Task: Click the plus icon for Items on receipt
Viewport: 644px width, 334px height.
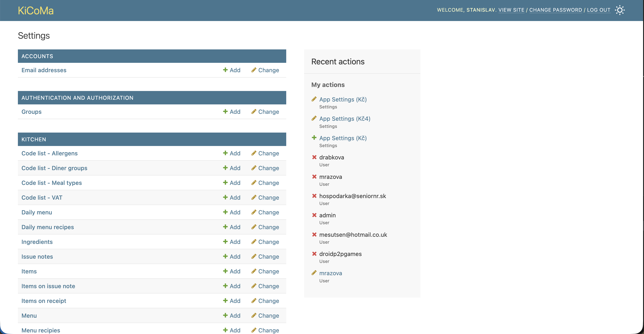Action: (225, 300)
